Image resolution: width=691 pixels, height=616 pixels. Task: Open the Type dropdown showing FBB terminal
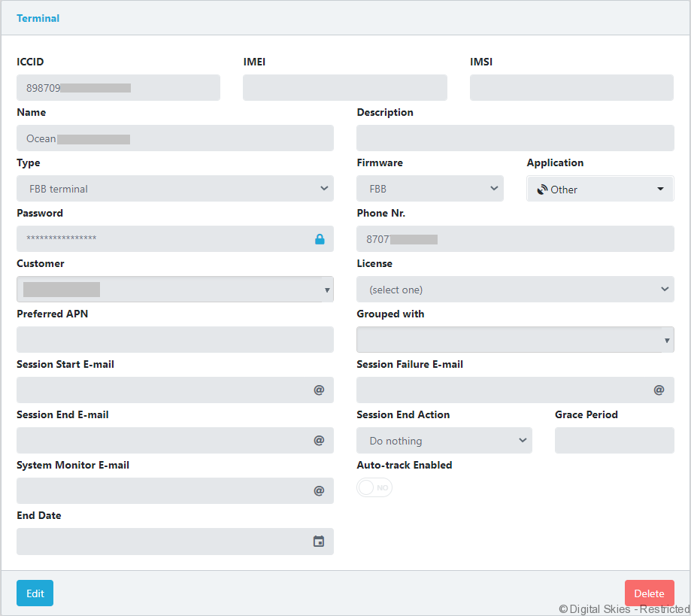pos(174,189)
